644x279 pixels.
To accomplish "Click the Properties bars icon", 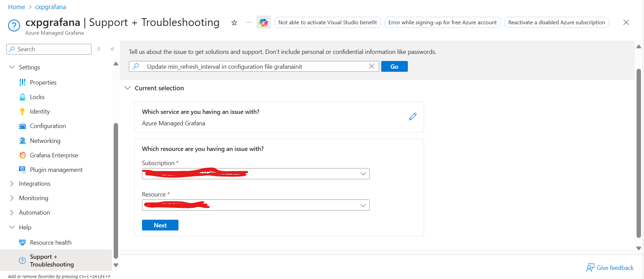I will click(23, 83).
